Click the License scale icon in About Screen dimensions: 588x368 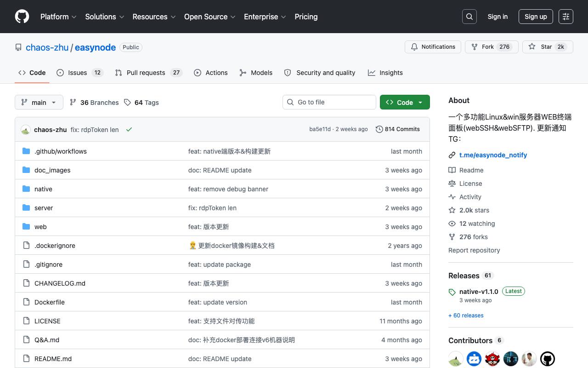click(x=452, y=183)
